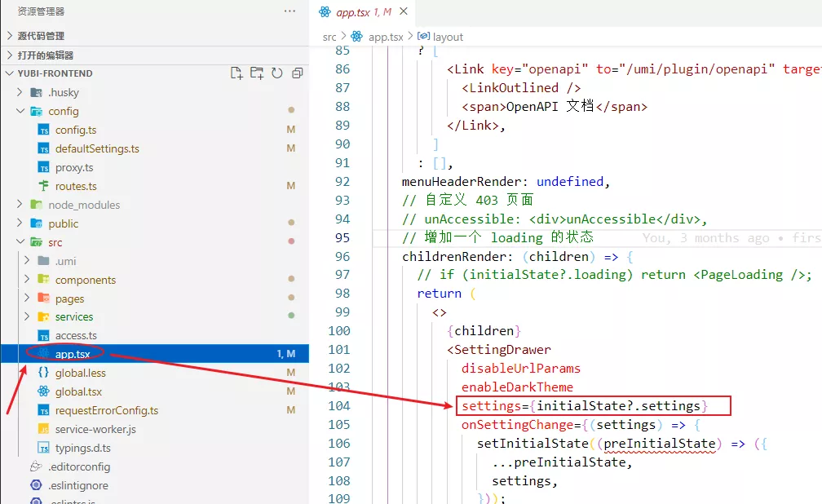Click the React icon beside global.tsx
The height and width of the screenshot is (504, 822).
tap(43, 391)
